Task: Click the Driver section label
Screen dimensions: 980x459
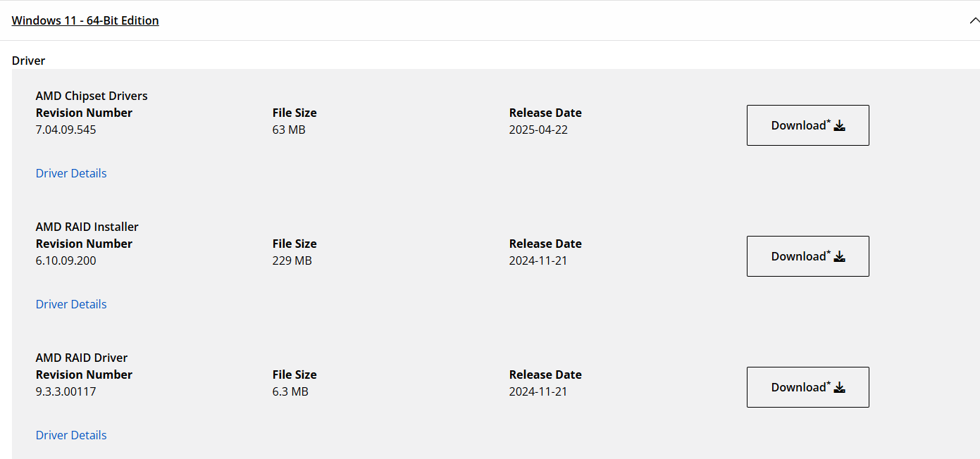Action: 29,61
